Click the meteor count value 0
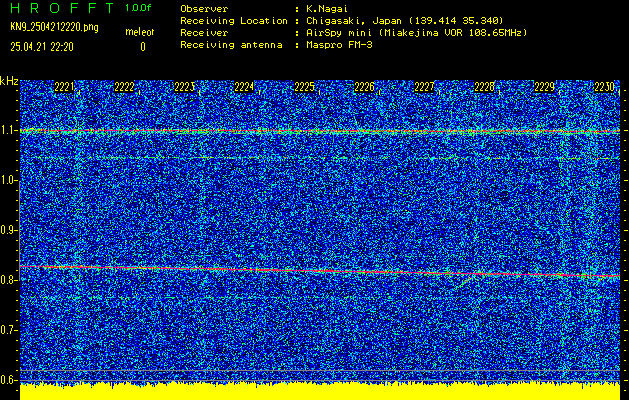Image resolution: width=629 pixels, height=400 pixels. 143,47
